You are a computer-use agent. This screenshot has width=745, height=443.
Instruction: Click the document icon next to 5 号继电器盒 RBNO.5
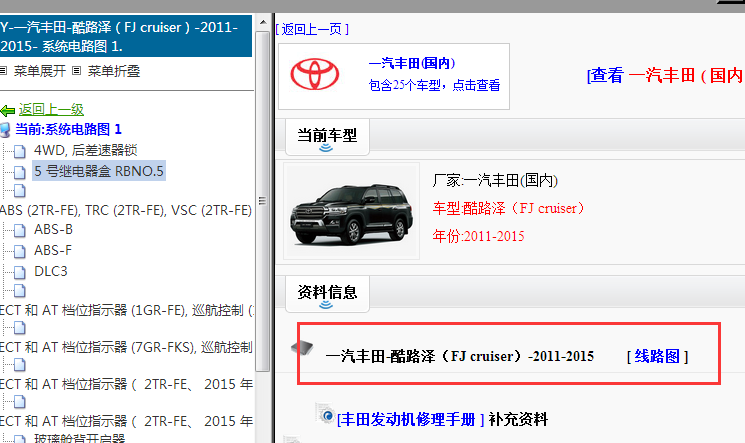19,172
